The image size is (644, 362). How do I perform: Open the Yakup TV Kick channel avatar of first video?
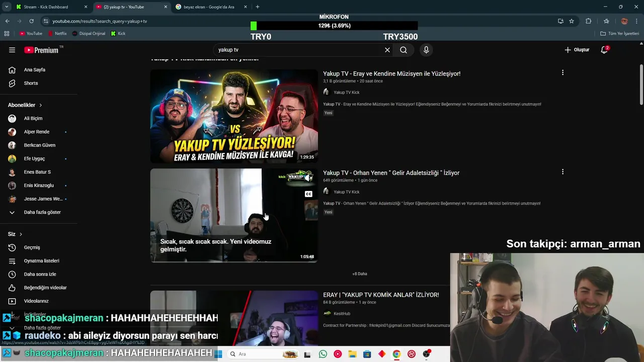[x=326, y=92]
